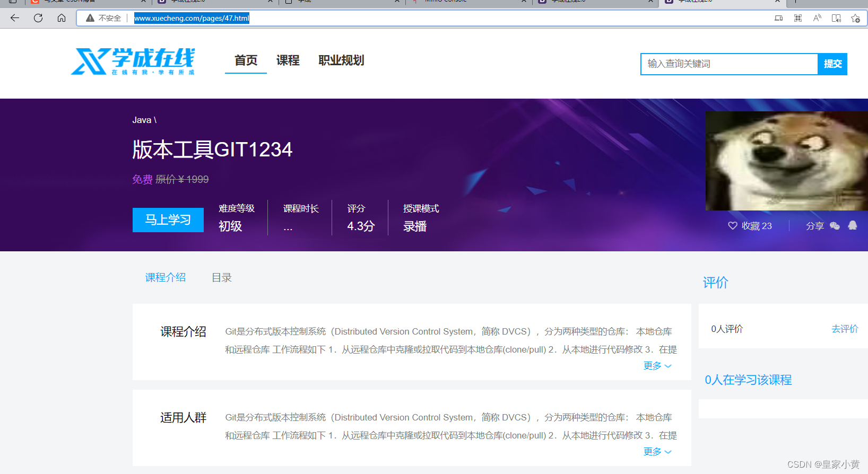Toggle the heart 收藏 favorite icon
The height and width of the screenshot is (474, 868).
tap(733, 226)
